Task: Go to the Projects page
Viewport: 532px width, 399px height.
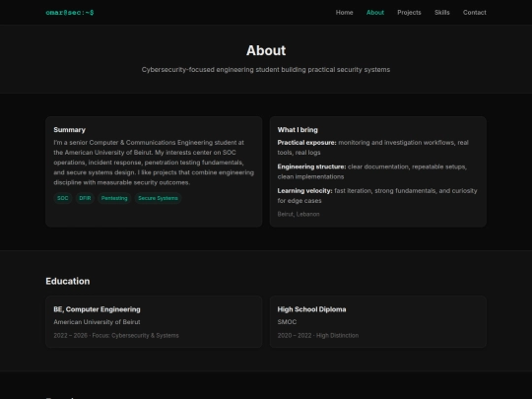Action: (x=409, y=13)
